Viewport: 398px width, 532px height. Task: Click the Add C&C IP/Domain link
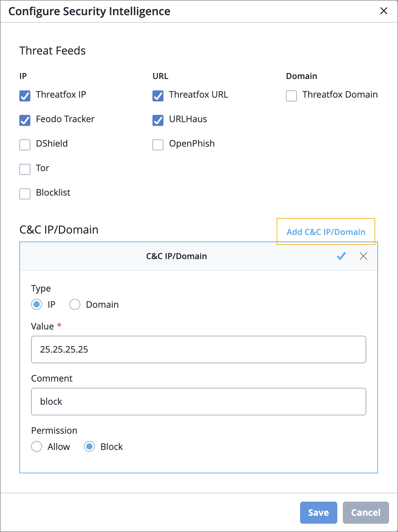326,232
